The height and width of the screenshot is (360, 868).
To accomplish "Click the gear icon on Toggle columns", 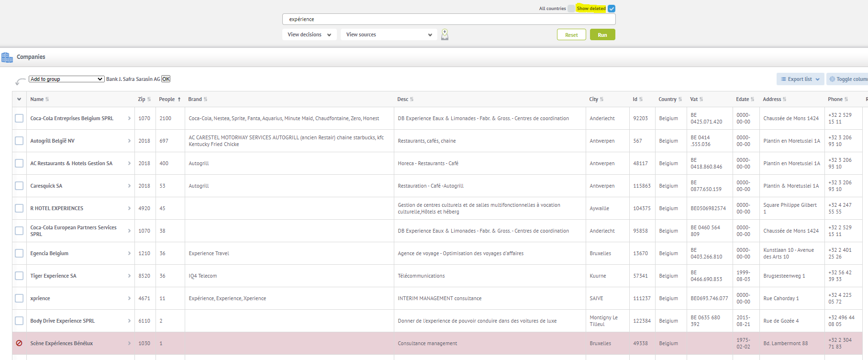I will [832, 79].
